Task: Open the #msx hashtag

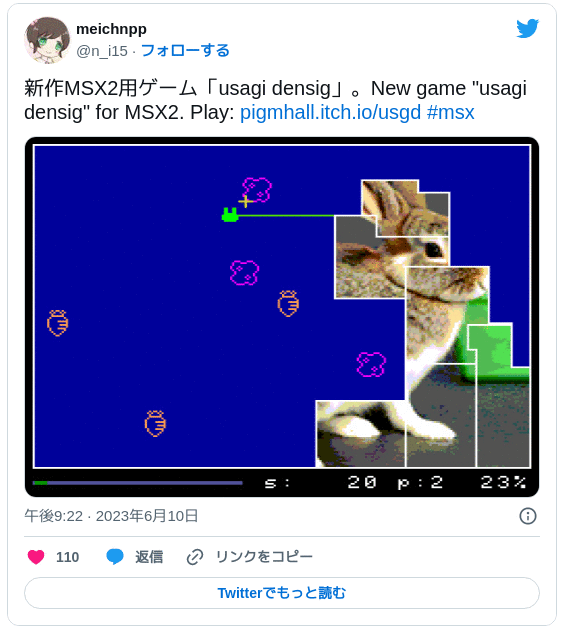Action: click(x=450, y=112)
